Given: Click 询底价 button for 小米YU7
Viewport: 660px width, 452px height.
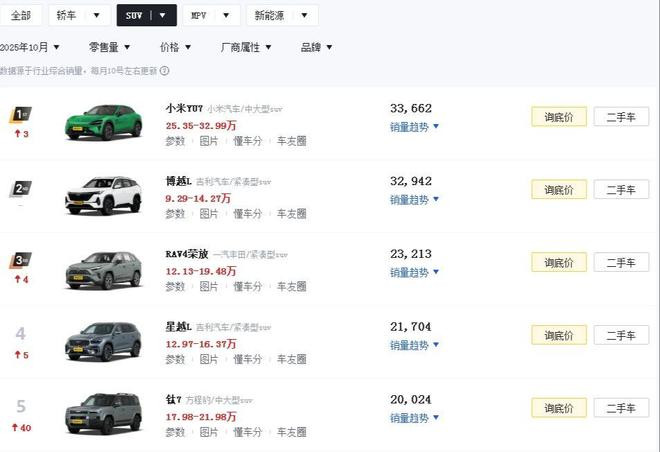Looking at the screenshot, I should (x=558, y=116).
